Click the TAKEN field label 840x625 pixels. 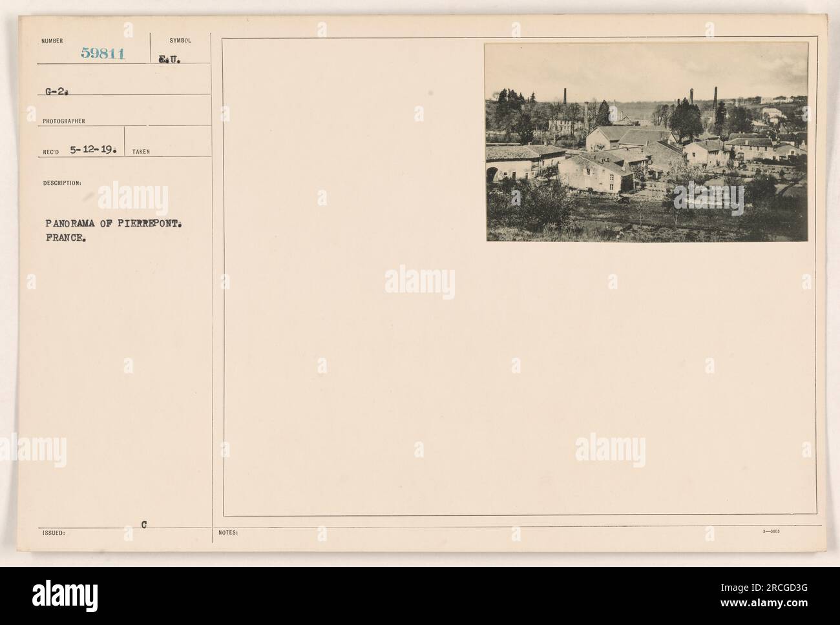point(141,152)
